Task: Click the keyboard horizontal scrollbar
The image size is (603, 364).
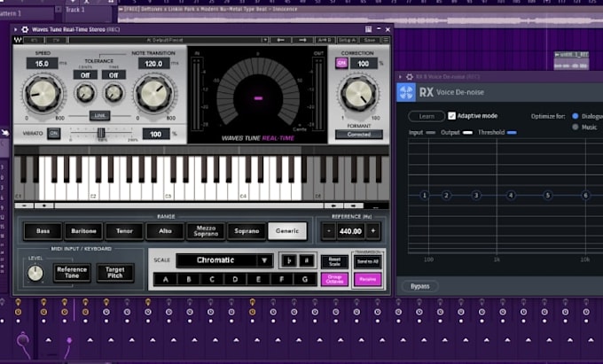Action: [x=188, y=205]
